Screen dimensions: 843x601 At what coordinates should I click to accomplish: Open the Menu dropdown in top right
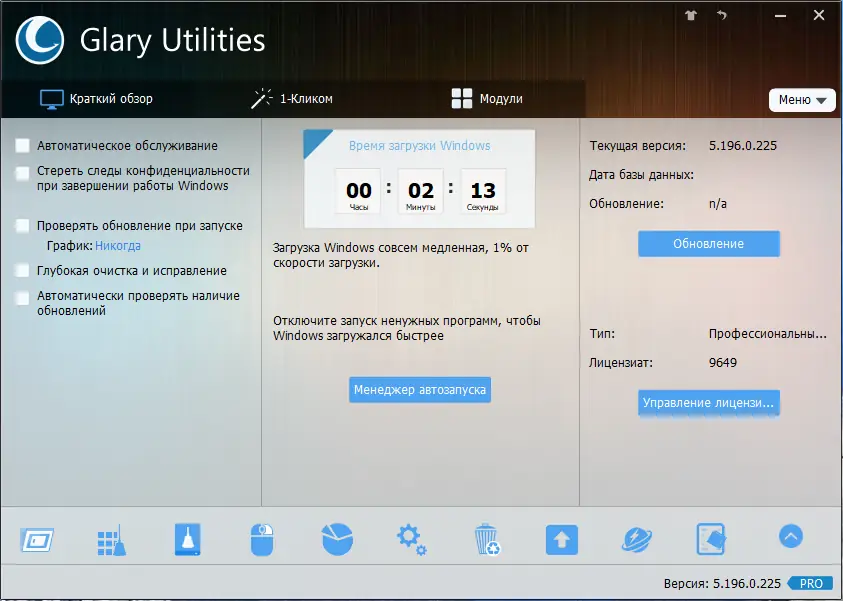(802, 100)
